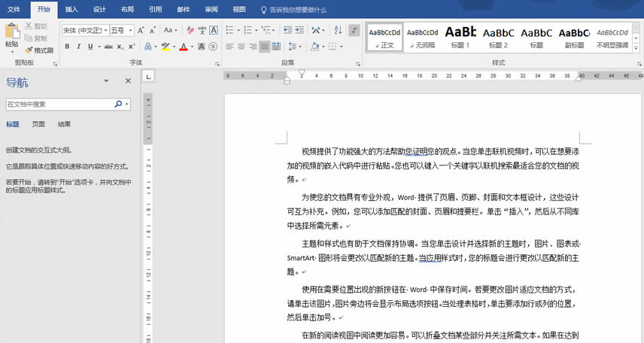
Task: Apply text effects with the outlined A icon
Action: (148, 47)
